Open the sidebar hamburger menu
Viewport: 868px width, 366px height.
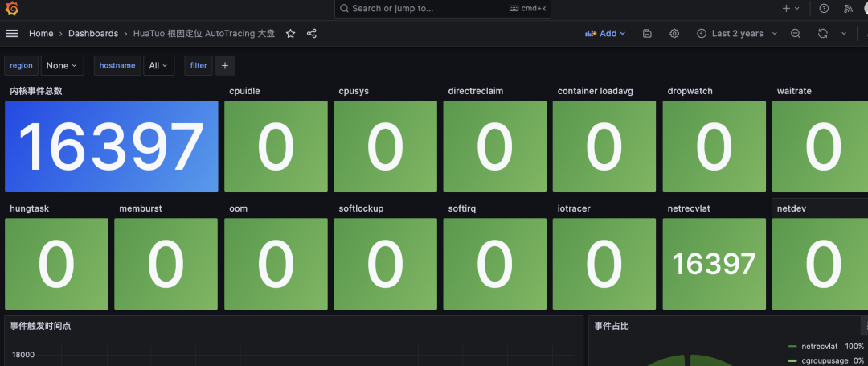pyautogui.click(x=11, y=34)
